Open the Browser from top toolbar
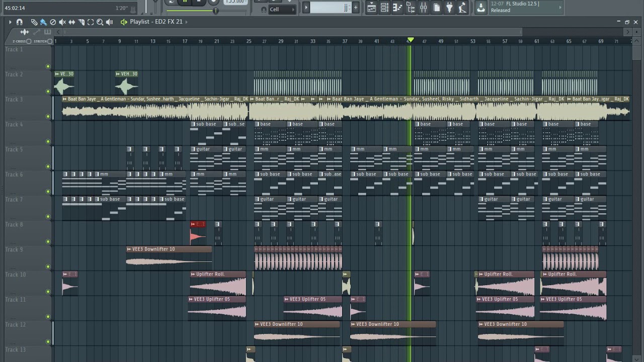The width and height of the screenshot is (644, 362). [411, 8]
